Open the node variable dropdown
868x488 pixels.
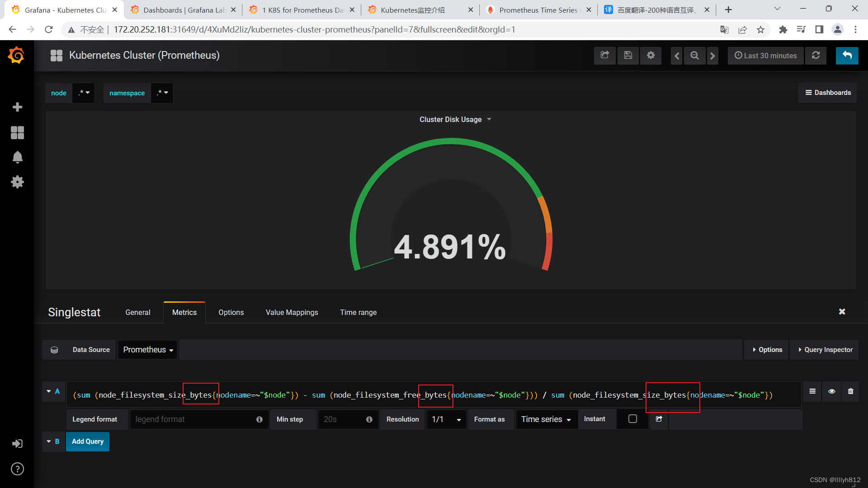click(84, 93)
